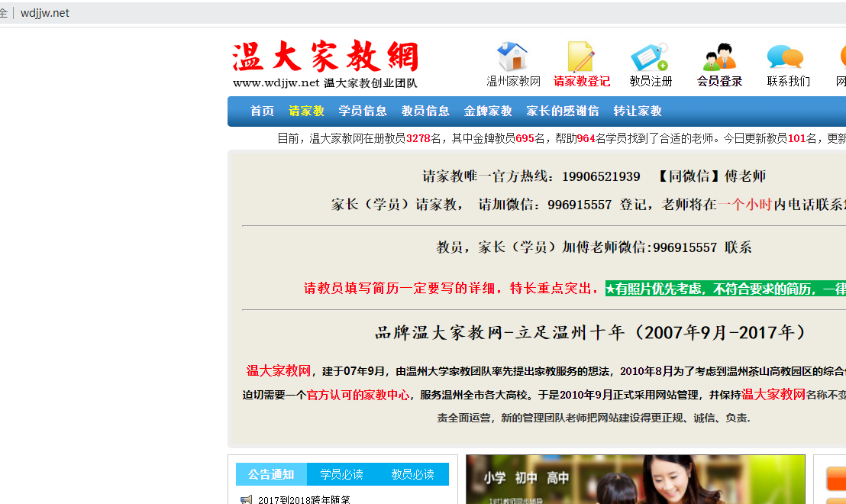
Task: Open 学员信息 navigation menu item
Action: pos(363,111)
